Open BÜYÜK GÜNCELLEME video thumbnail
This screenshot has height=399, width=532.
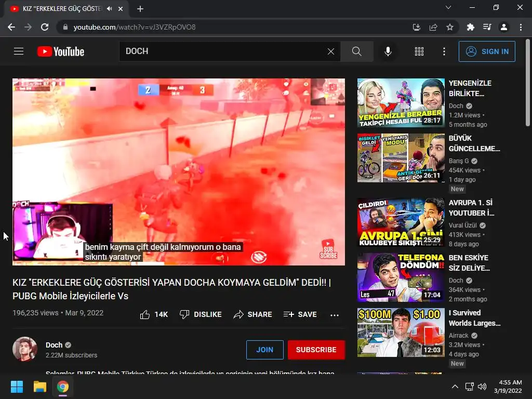click(x=401, y=158)
